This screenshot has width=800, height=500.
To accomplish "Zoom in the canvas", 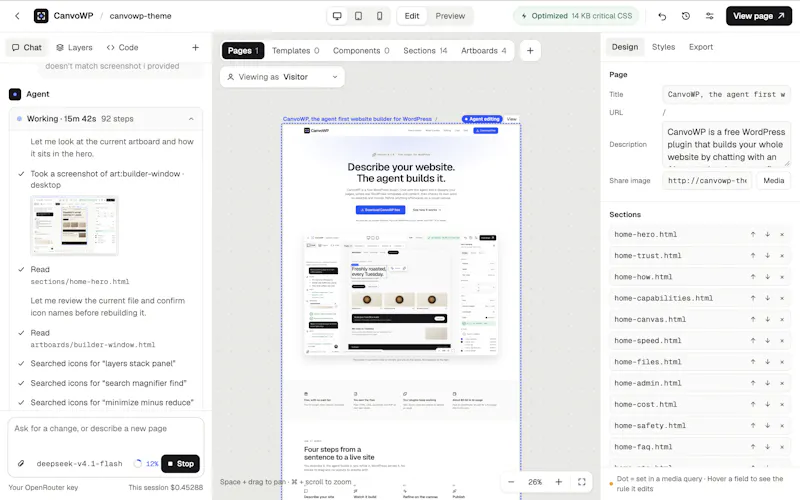I will [559, 482].
